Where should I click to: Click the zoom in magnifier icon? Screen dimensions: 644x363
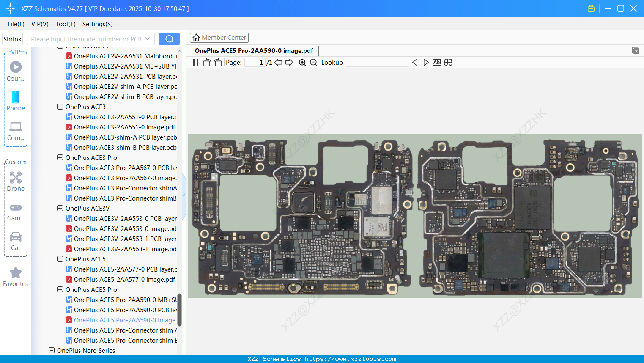pos(302,63)
